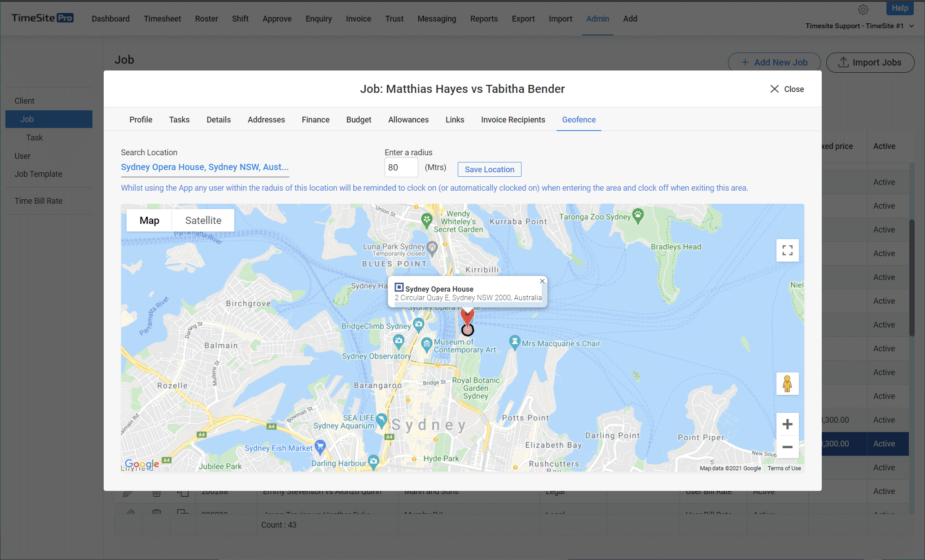
Task: Zoom in on the map
Action: click(x=787, y=424)
